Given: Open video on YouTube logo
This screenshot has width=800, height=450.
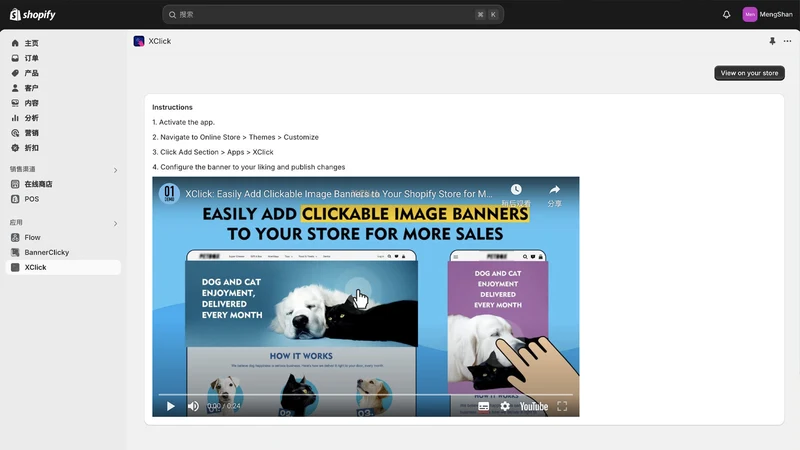Looking at the screenshot, I should pos(534,407).
